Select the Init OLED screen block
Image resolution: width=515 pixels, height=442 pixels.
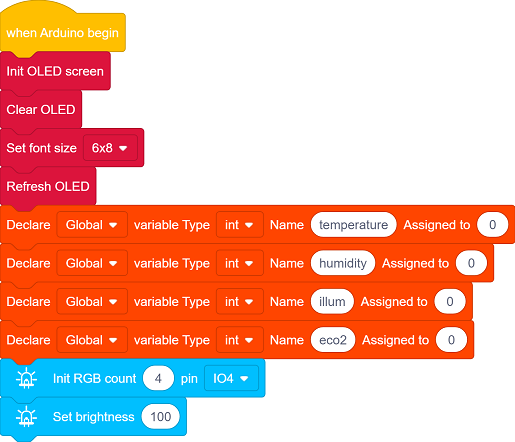click(55, 71)
